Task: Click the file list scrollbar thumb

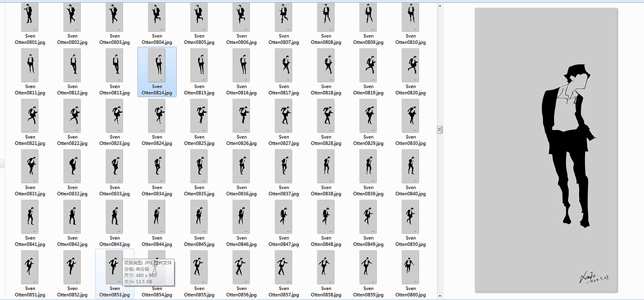Action: point(440,129)
